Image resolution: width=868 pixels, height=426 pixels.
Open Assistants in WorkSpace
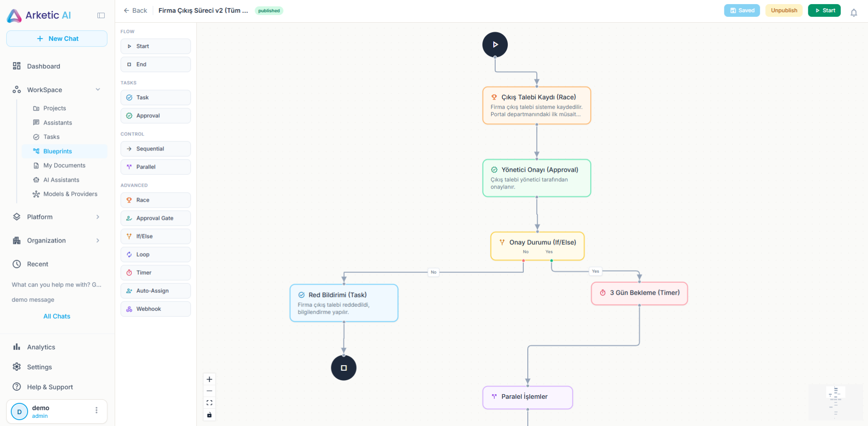65,123
